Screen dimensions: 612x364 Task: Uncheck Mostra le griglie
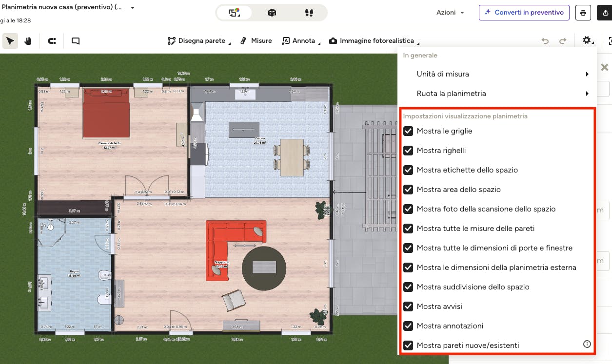(408, 131)
